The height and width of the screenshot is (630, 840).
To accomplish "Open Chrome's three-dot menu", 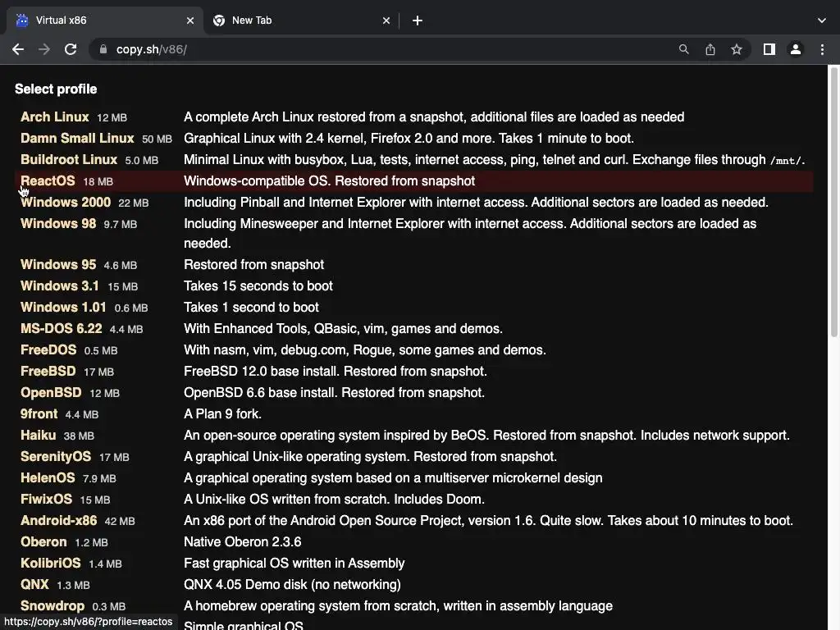I will click(x=822, y=49).
